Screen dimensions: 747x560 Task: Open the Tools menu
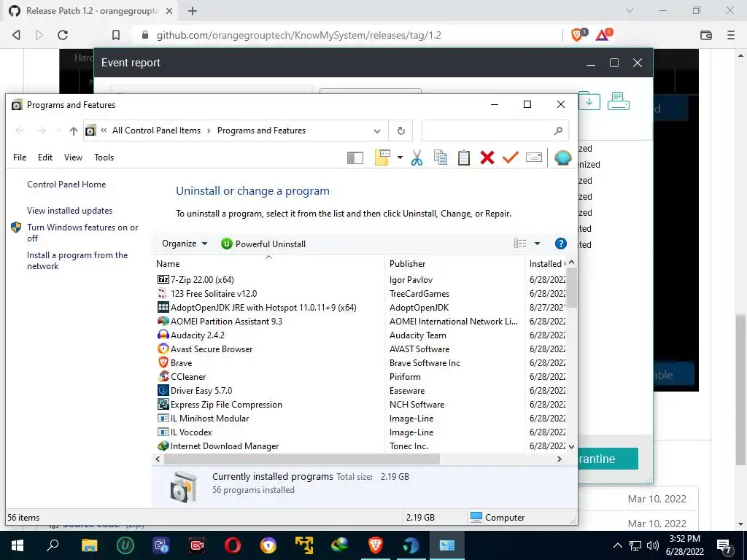pyautogui.click(x=104, y=157)
